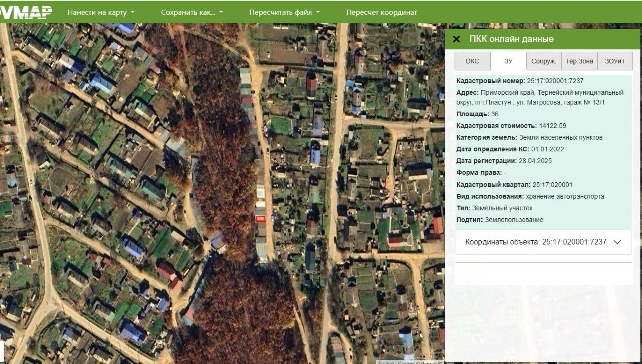The image size is (642, 364).
Task: Select the ЗУ tab
Action: 508,61
